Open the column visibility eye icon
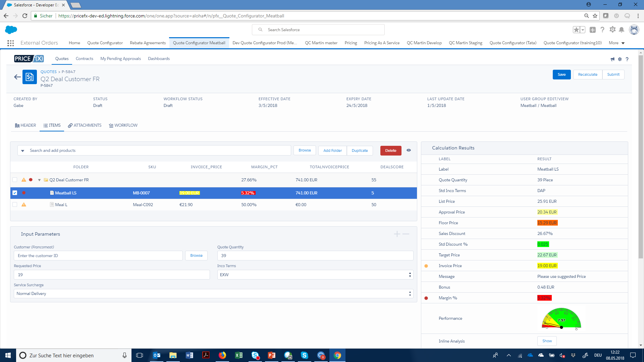644x362 pixels. [x=409, y=150]
